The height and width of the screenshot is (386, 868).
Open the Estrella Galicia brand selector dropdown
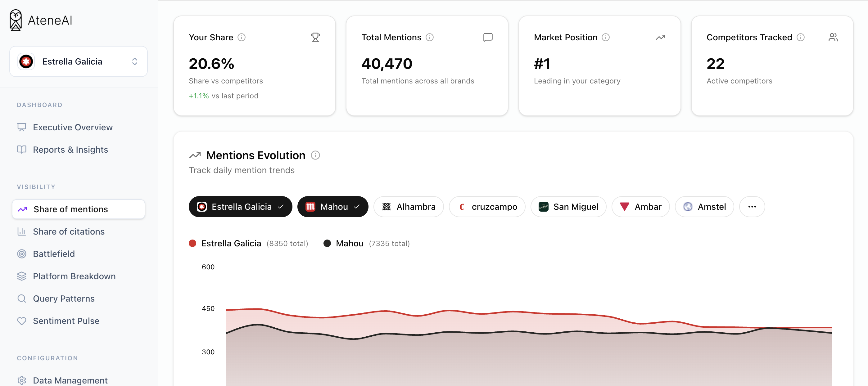[79, 62]
